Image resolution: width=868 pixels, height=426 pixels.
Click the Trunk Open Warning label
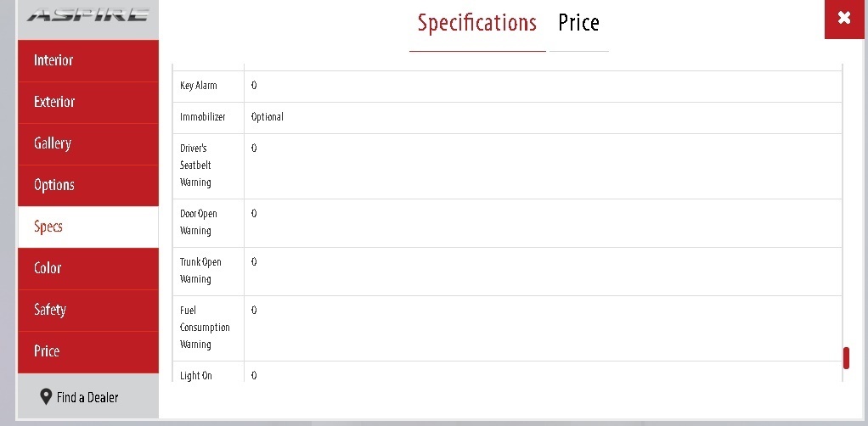200,271
